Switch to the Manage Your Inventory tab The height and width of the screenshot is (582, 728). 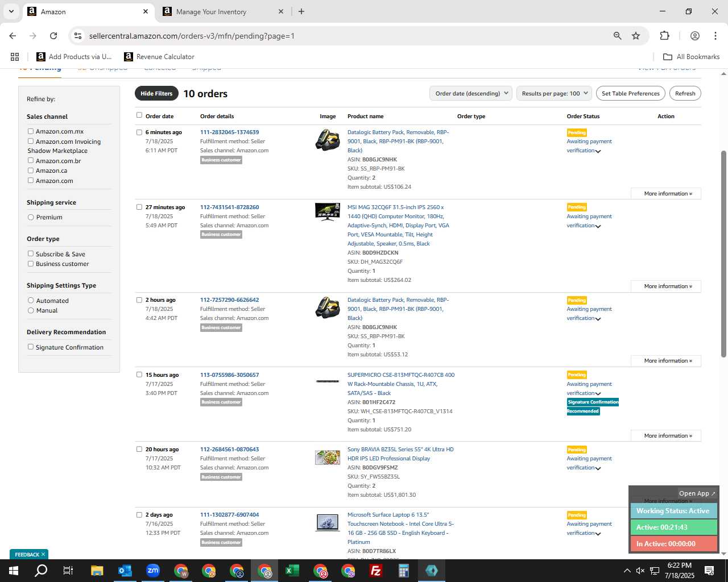(x=224, y=11)
